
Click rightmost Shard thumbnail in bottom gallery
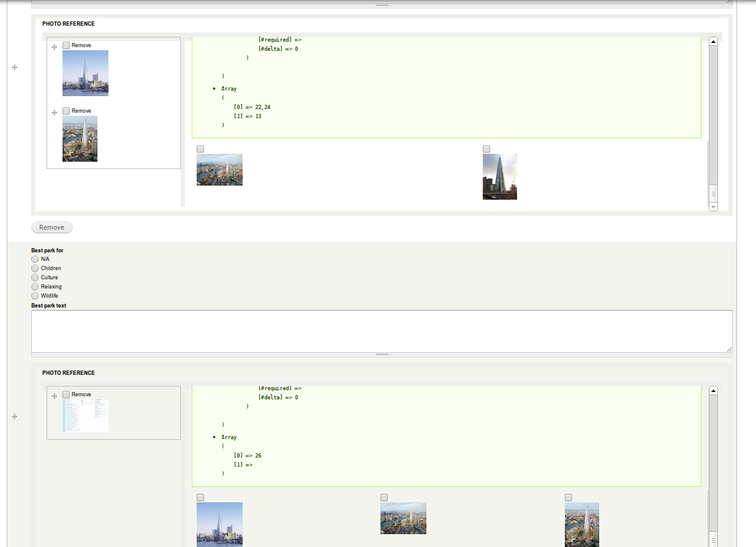click(x=582, y=524)
